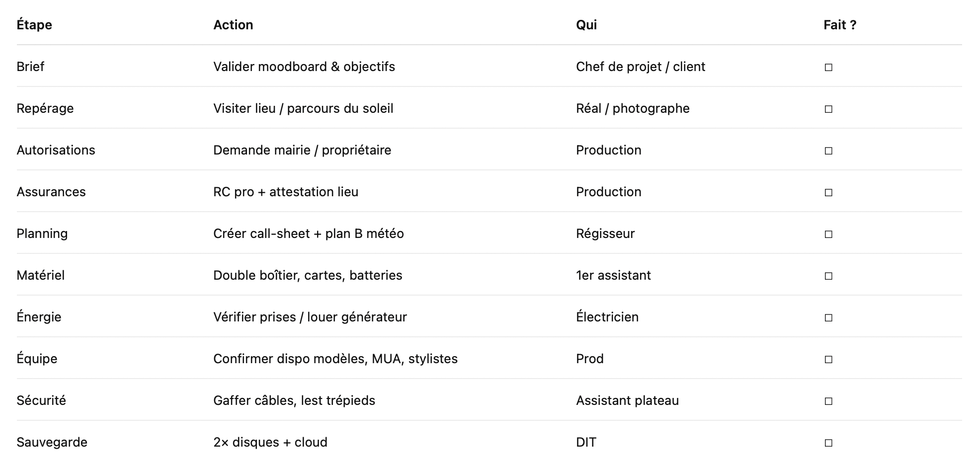Check off the Matériel row

(x=828, y=276)
